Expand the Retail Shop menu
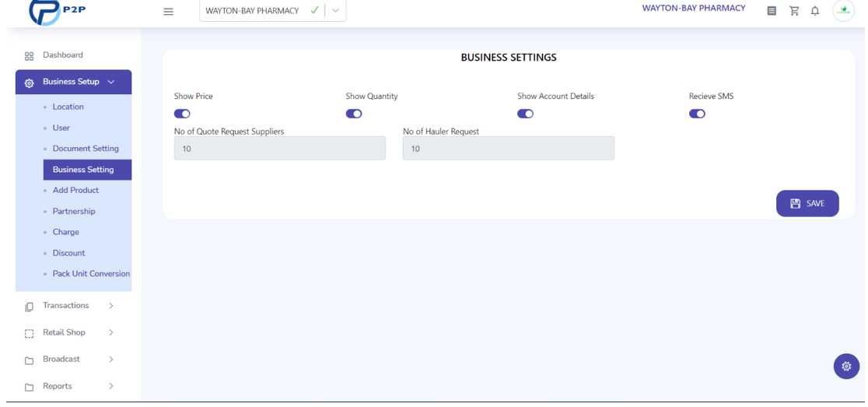868x407 pixels. [x=70, y=333]
